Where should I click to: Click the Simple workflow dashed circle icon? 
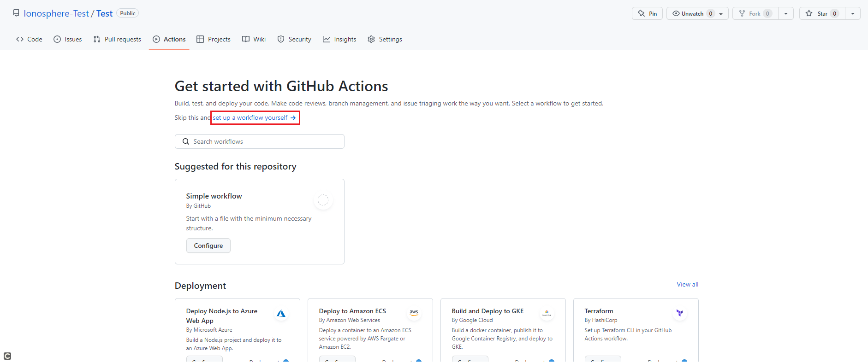click(x=323, y=200)
